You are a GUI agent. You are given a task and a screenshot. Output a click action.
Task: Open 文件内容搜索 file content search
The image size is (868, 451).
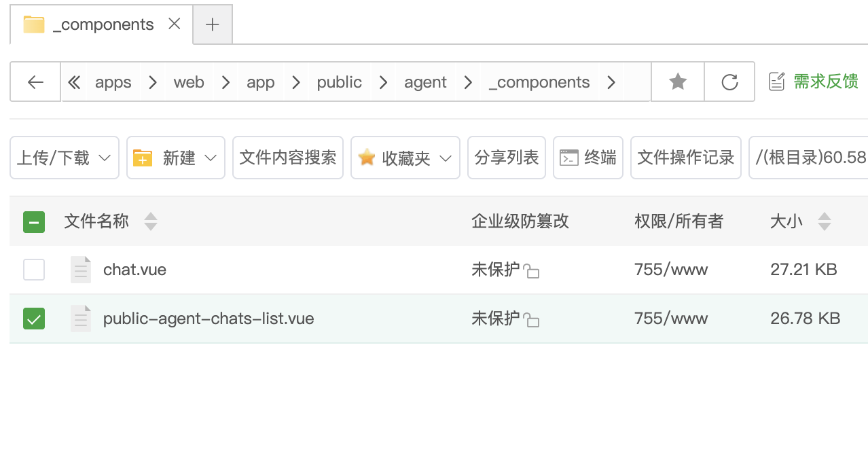288,158
